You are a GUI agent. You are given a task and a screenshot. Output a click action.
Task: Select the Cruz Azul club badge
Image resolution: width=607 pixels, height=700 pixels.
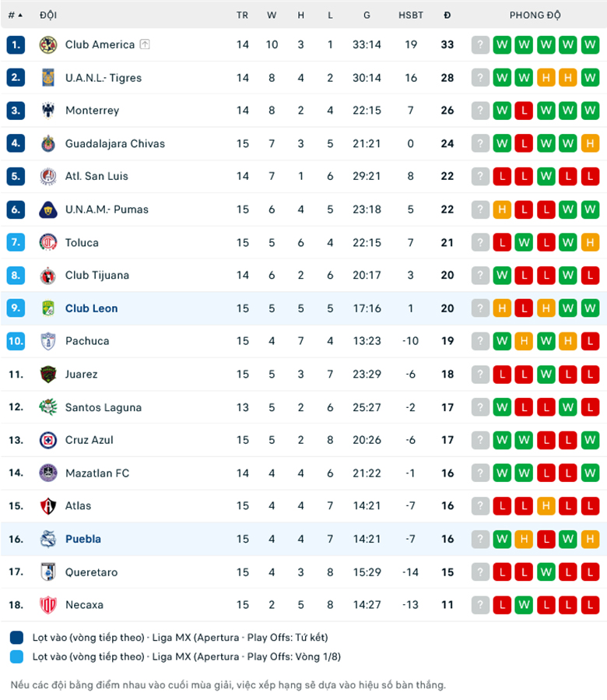point(47,440)
